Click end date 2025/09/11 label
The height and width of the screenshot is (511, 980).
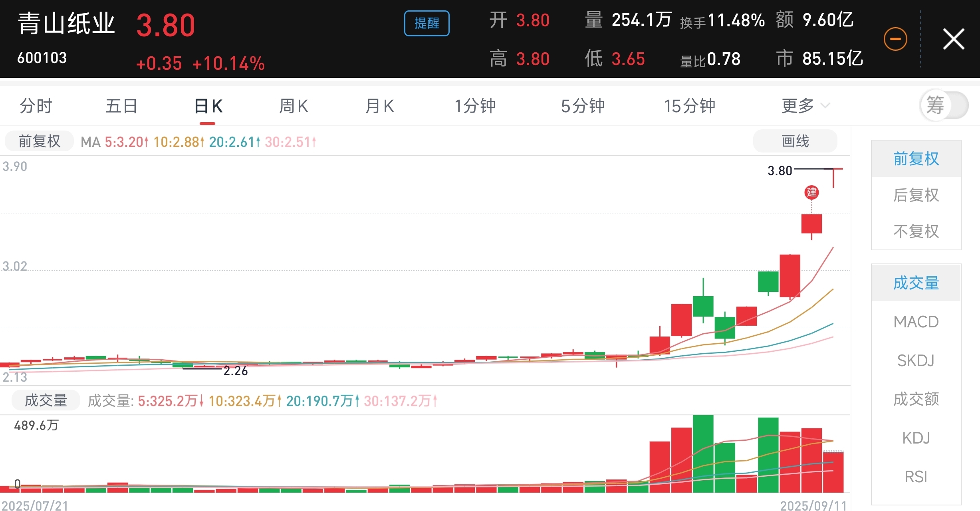(x=813, y=505)
